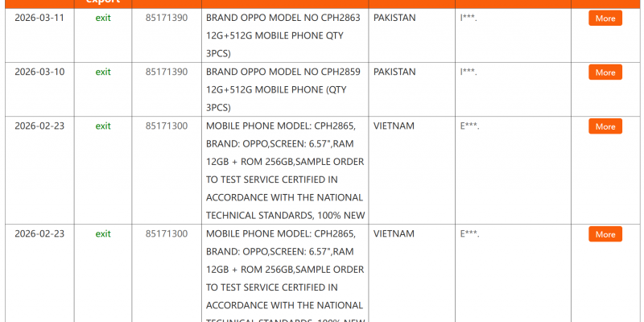The width and height of the screenshot is (644, 322).
Task: Click "exit" in the upper 2026-02-23 row
Action: [x=103, y=126]
